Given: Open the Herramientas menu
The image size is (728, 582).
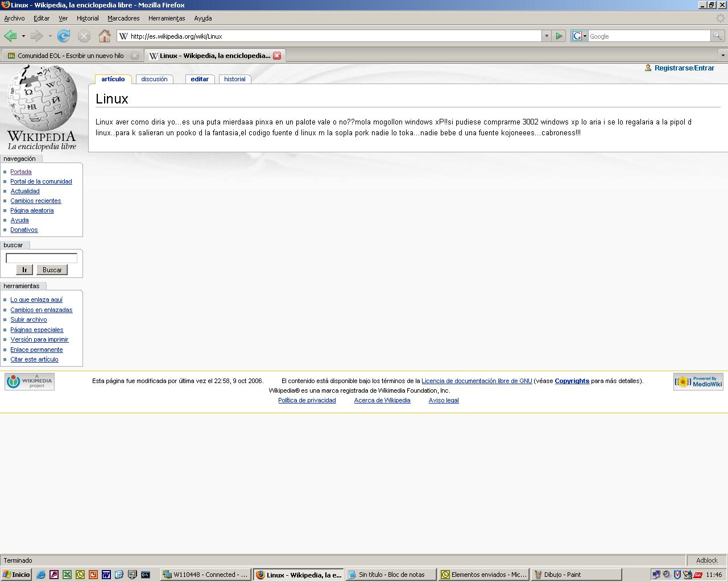Looking at the screenshot, I should 167,18.
